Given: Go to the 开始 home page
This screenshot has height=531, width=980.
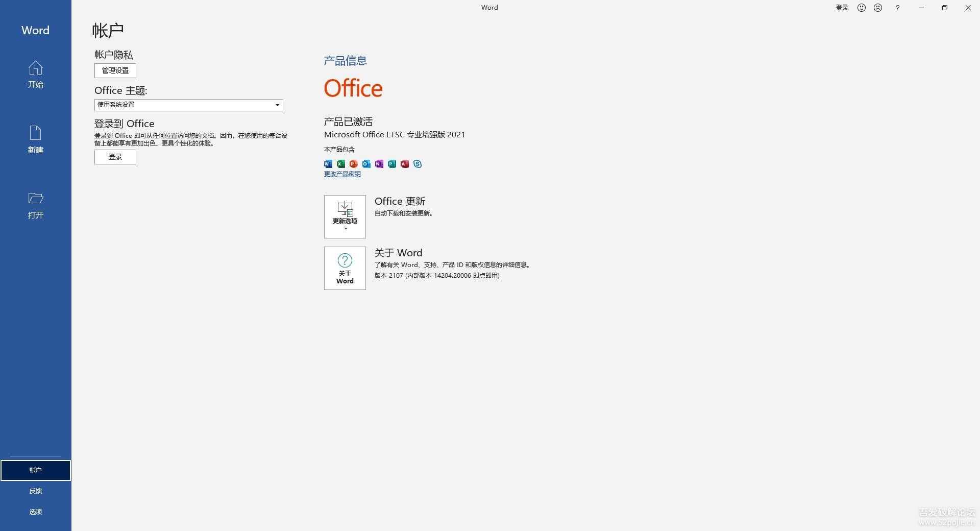Looking at the screenshot, I should (36, 75).
